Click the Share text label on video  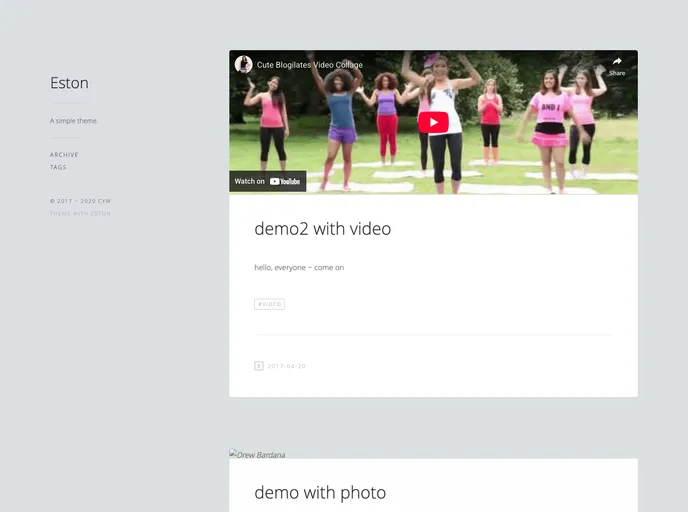coord(617,73)
